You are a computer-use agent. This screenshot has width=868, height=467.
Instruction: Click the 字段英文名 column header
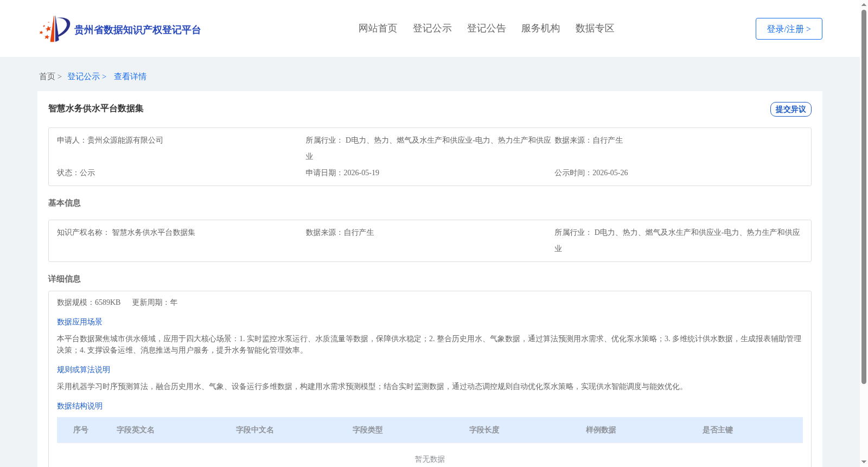coord(136,430)
